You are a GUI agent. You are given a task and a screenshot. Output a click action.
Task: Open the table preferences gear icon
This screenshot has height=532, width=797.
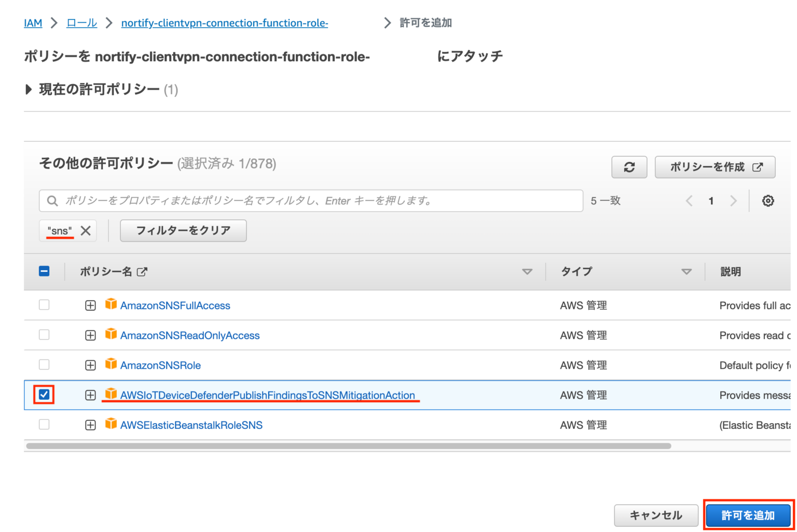click(x=768, y=201)
